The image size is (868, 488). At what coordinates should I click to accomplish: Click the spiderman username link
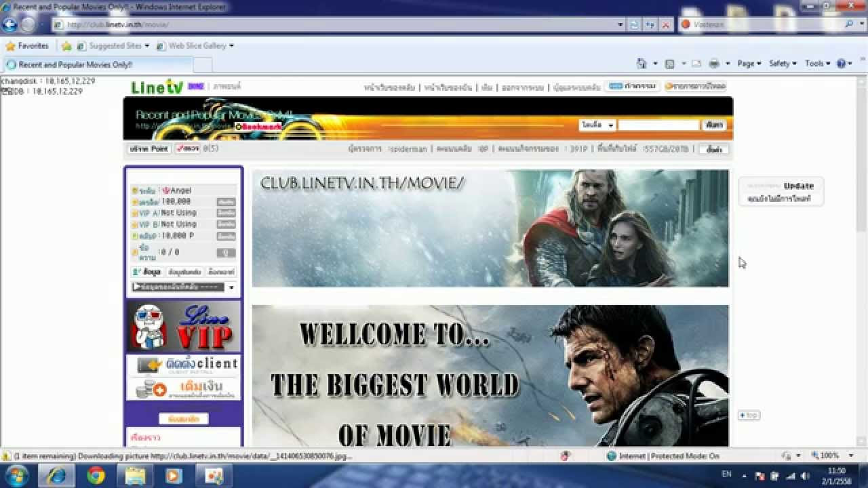click(408, 149)
